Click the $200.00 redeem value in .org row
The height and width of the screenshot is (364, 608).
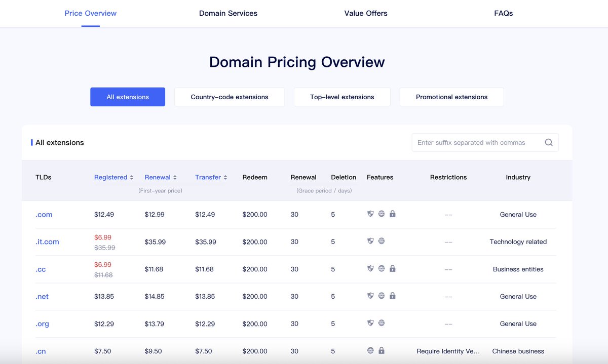[x=255, y=324]
